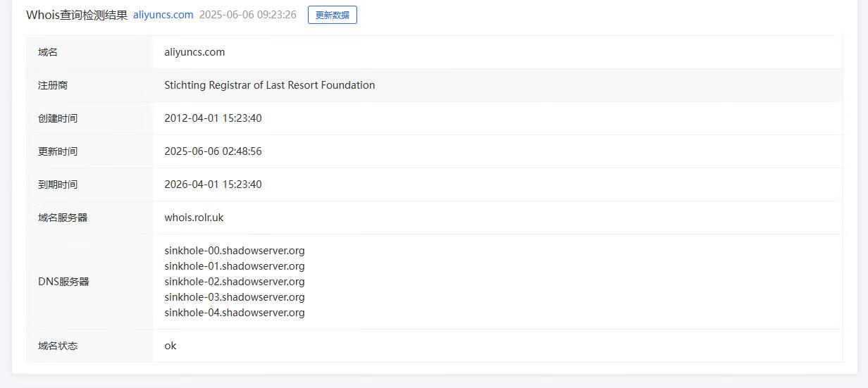Select expiry time 2026-04-01 15:23:40

(x=213, y=184)
